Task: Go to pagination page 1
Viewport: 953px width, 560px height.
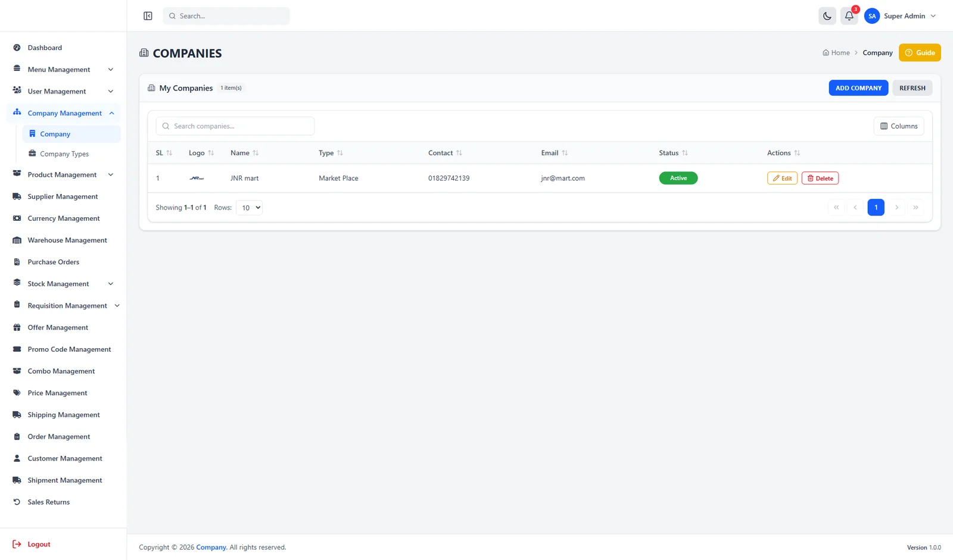Action: [876, 208]
